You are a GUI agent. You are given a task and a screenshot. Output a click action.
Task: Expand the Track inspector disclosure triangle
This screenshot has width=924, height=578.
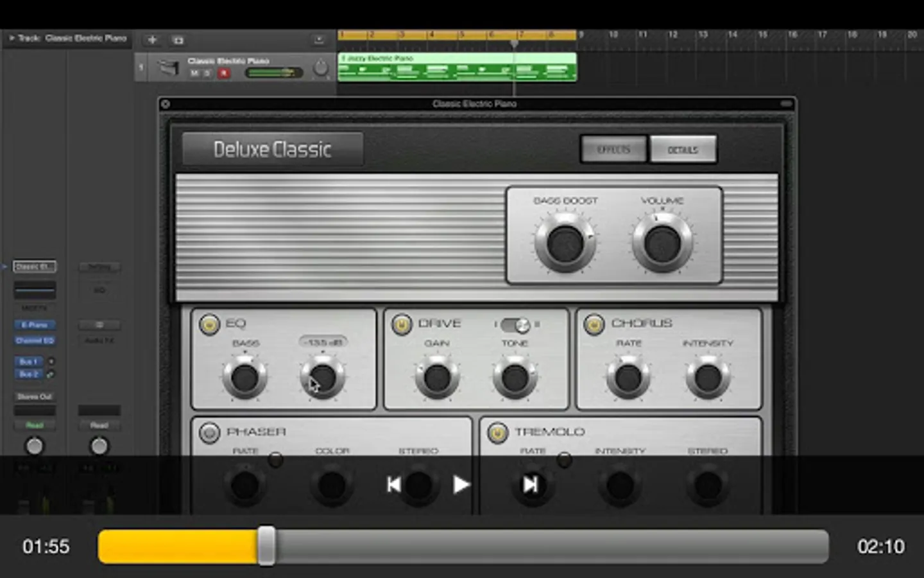pos(11,38)
